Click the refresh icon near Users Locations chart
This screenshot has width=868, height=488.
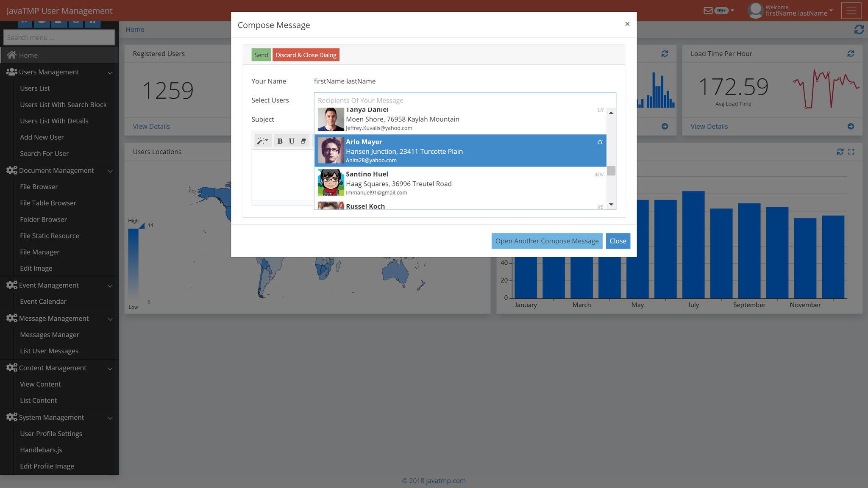tap(840, 151)
